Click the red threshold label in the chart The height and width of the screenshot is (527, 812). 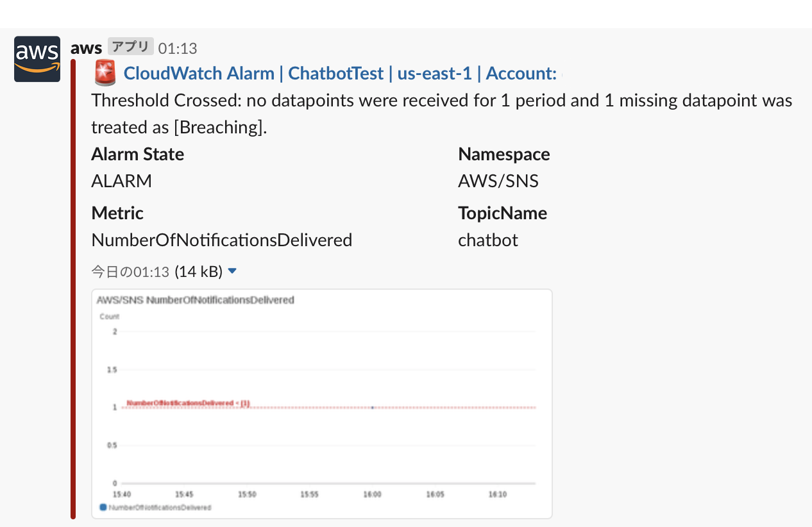click(x=188, y=403)
